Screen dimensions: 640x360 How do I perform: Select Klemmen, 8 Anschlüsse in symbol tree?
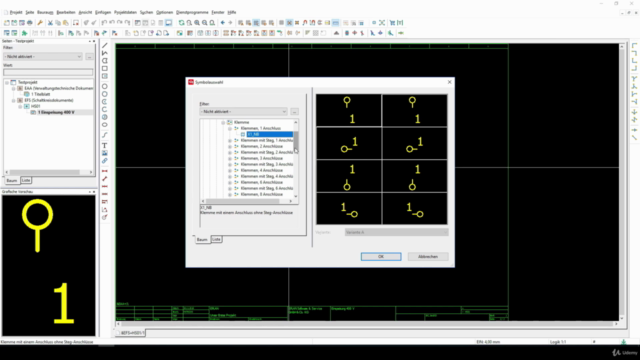262,194
